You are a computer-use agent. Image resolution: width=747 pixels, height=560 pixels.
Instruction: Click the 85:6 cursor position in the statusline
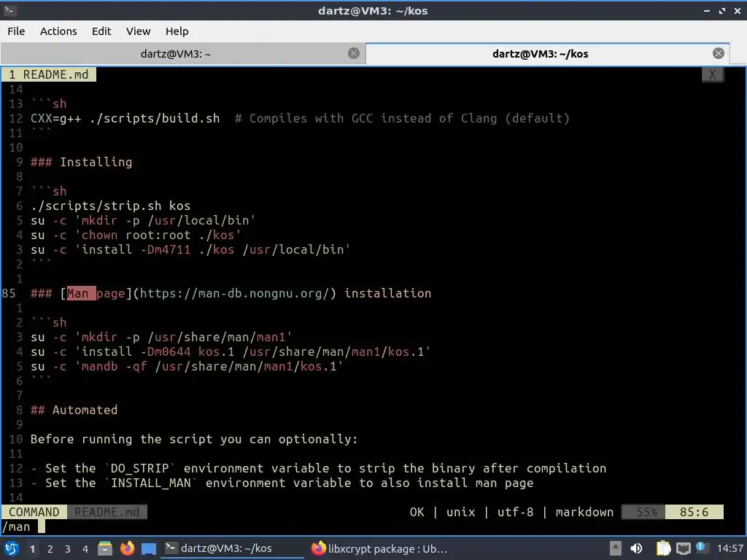694,512
